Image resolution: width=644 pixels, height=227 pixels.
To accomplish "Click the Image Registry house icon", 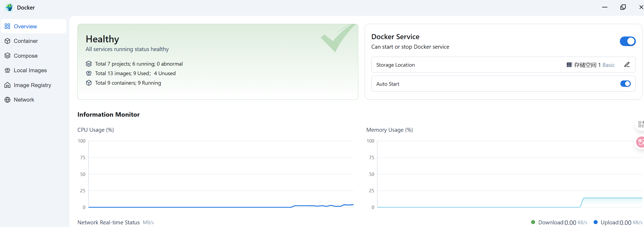I will point(7,85).
